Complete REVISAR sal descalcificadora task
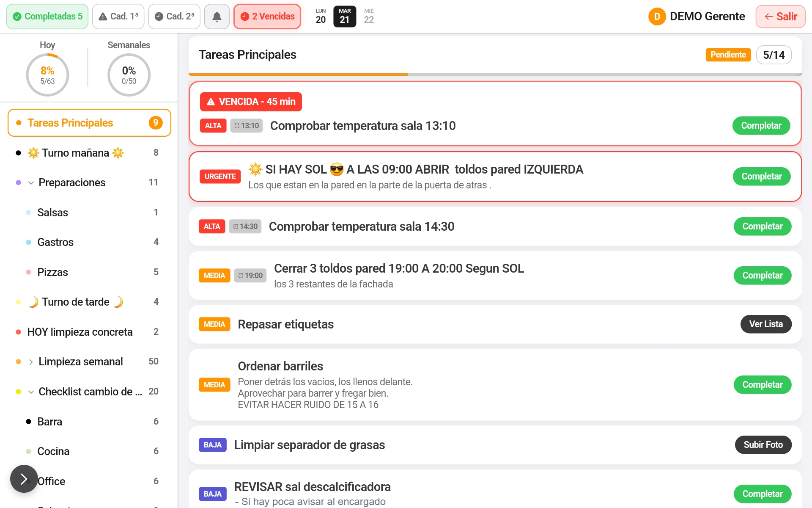812x508 pixels. 763,494
